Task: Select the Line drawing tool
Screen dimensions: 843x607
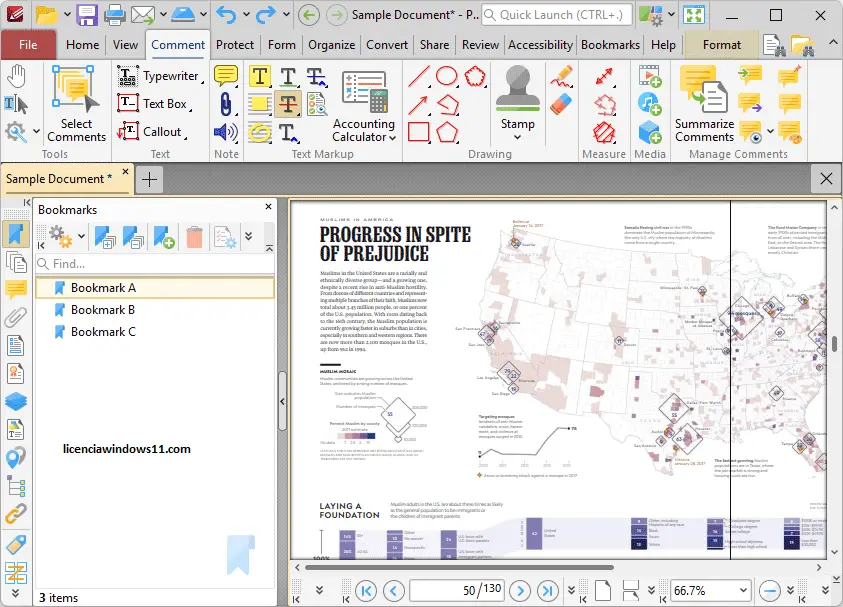Action: pyautogui.click(x=418, y=76)
